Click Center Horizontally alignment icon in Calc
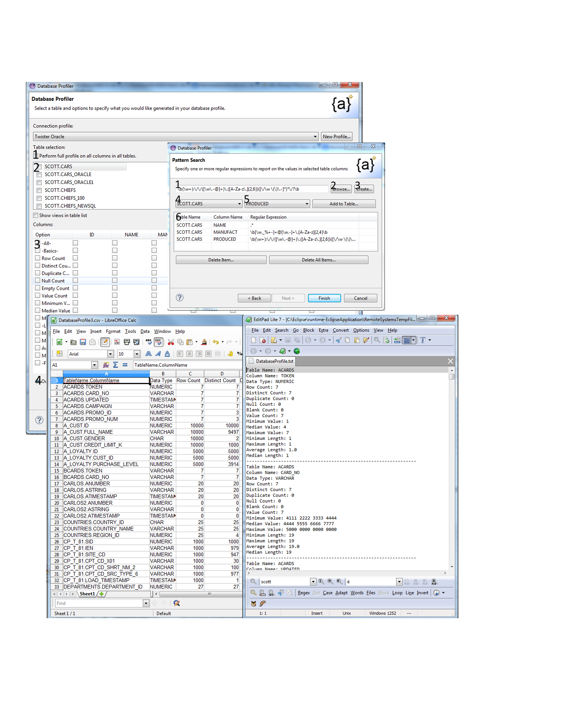 [190, 354]
